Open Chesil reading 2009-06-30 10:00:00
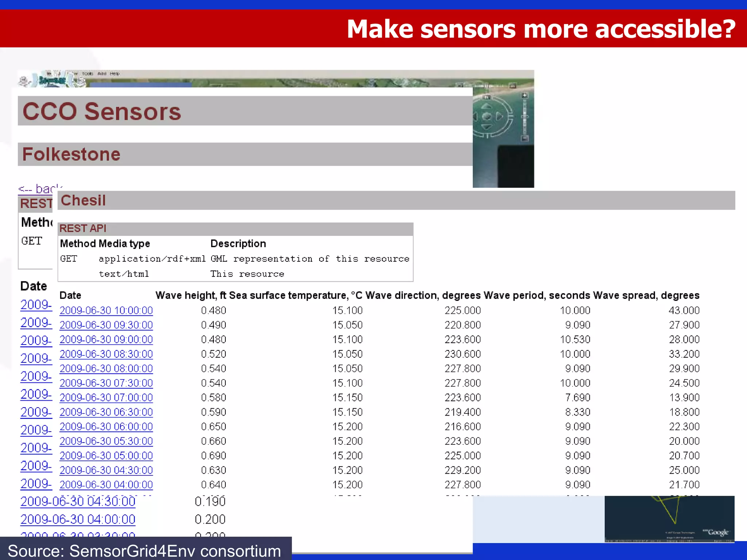 (106, 310)
